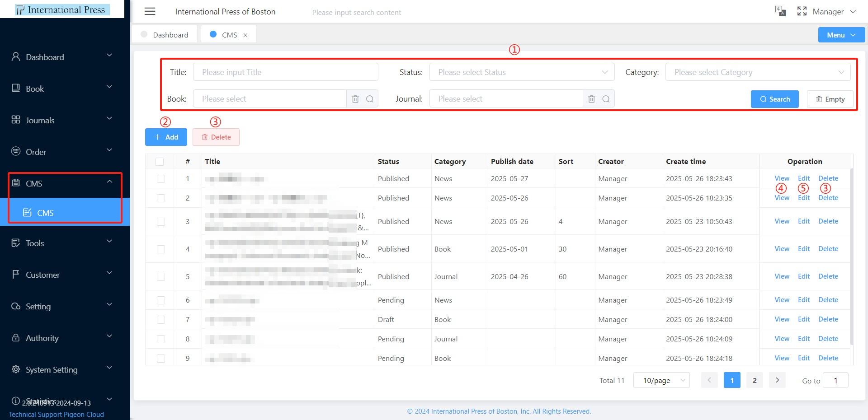Open the Category select dropdown
Viewport: 868px width, 420px height.
pos(758,72)
